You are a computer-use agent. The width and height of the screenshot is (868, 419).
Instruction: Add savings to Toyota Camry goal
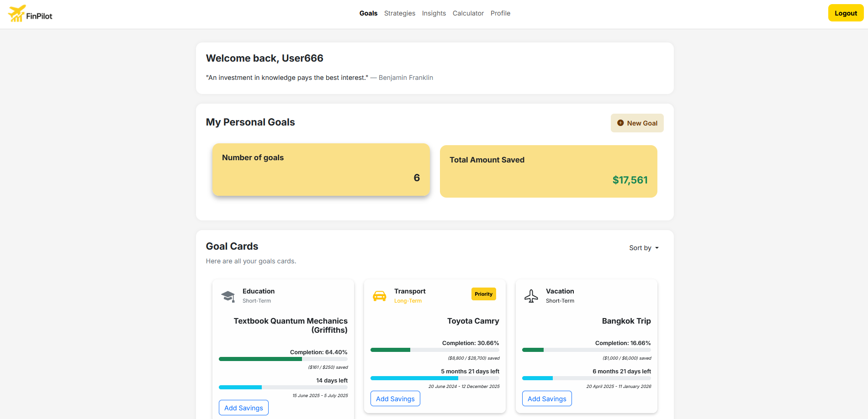395,398
